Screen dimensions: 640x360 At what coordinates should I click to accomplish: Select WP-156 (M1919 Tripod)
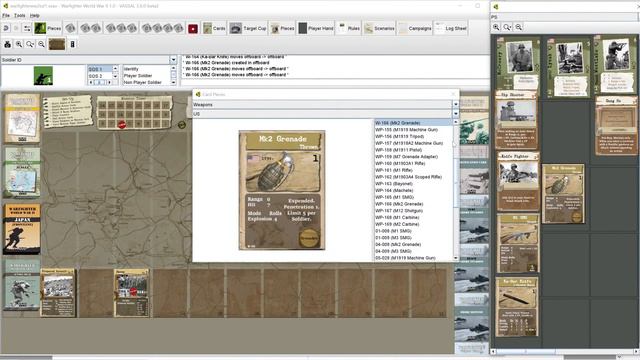tap(413, 136)
